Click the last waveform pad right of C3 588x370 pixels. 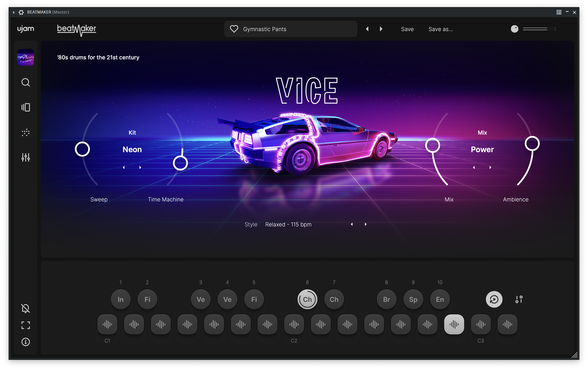click(x=507, y=324)
